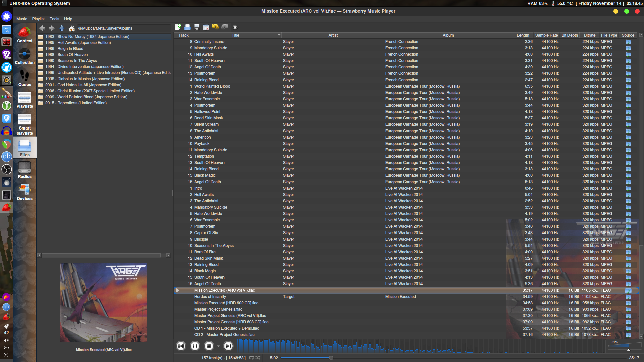This screenshot has width=644, height=362.
Task: Select folder 1985 - Hell Awaits (Japanese Edition)
Action: pyautogui.click(x=78, y=43)
